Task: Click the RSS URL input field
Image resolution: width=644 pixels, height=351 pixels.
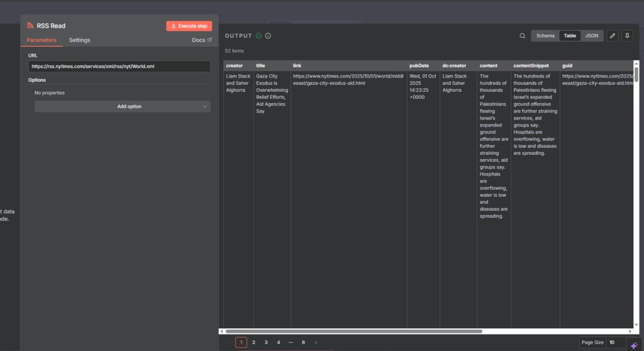Action: (119, 66)
